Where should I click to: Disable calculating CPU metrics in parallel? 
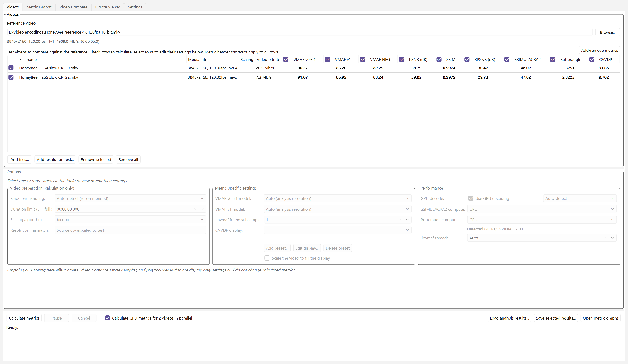tap(107, 318)
